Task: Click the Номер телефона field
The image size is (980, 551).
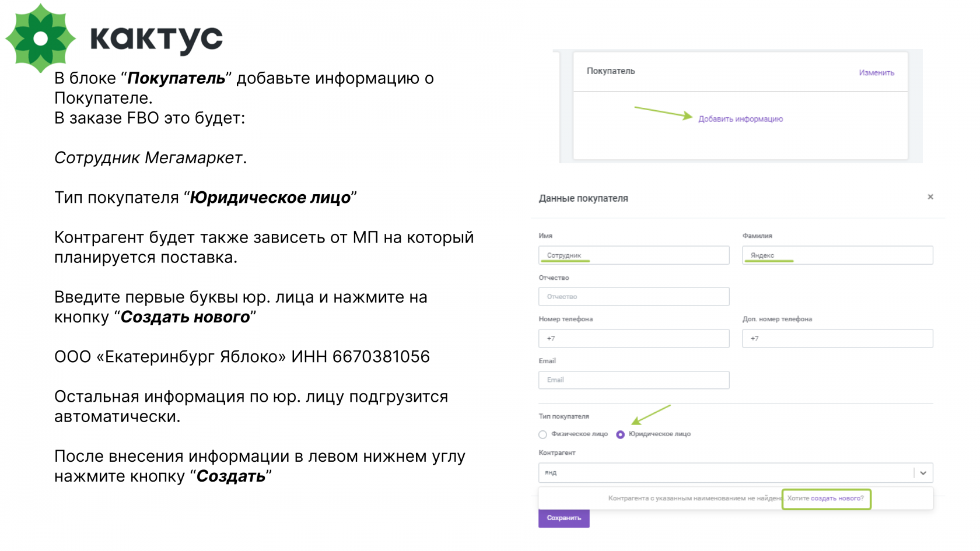Action: [634, 339]
